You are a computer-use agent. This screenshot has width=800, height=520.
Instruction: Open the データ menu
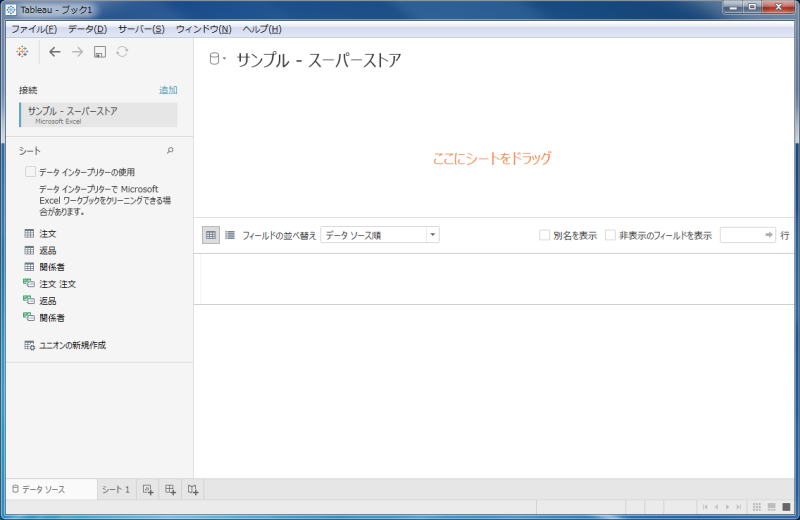tap(87, 29)
